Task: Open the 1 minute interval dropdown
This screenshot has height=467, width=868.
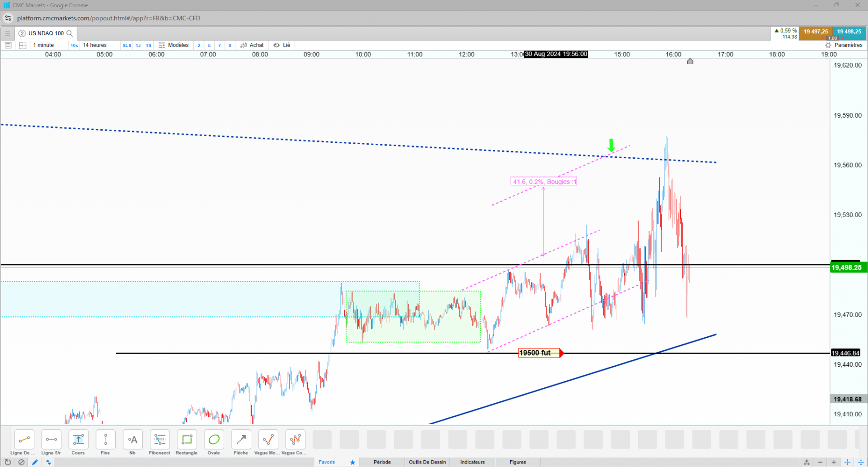Action: [x=43, y=45]
